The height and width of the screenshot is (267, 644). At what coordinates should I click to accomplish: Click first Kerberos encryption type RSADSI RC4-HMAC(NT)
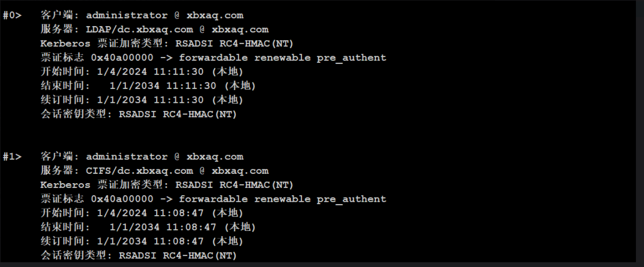[x=234, y=44]
